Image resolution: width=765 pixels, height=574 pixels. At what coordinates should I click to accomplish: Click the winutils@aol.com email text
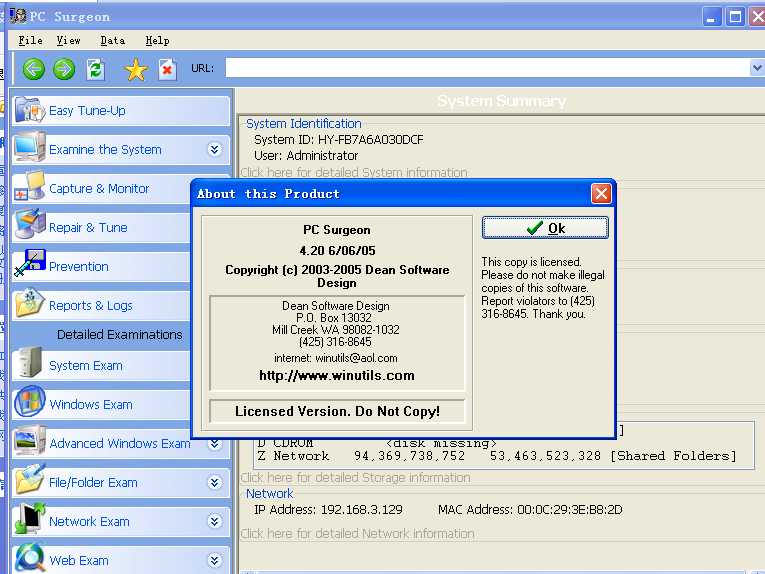(356, 358)
